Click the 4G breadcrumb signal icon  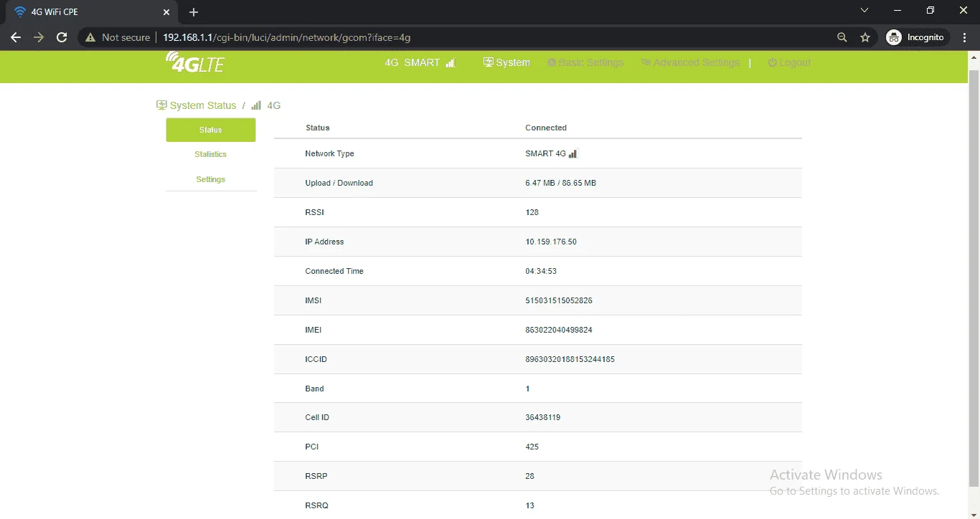click(x=256, y=105)
